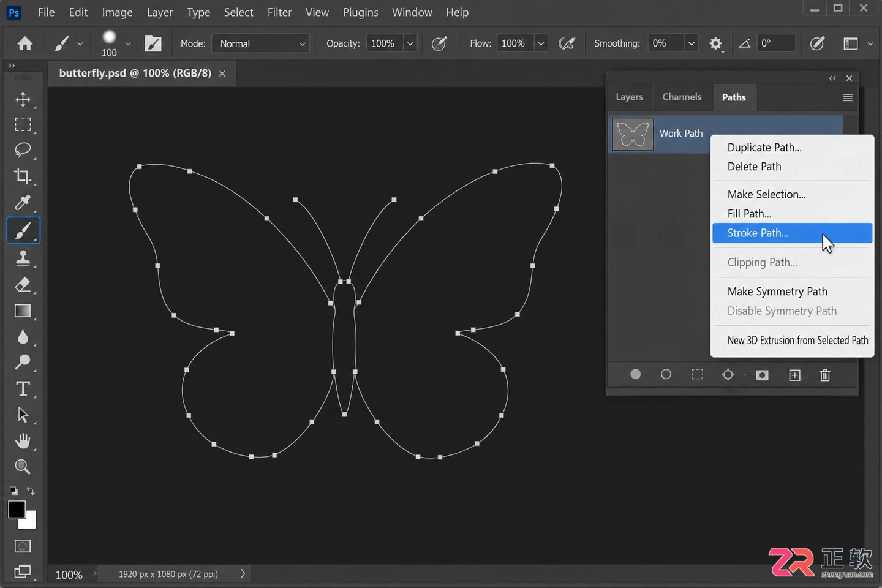The width and height of the screenshot is (882, 588).
Task: Open the Paths panel hamburger menu
Action: pos(848,97)
